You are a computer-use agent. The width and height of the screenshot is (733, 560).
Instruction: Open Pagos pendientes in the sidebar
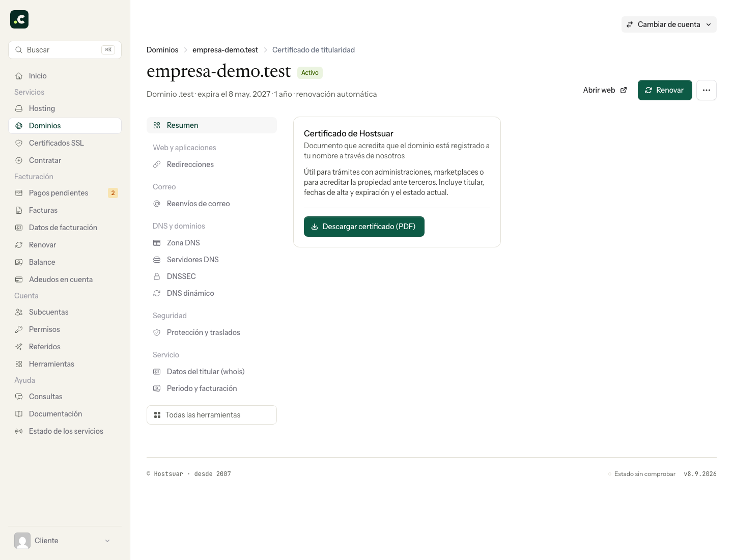65,193
